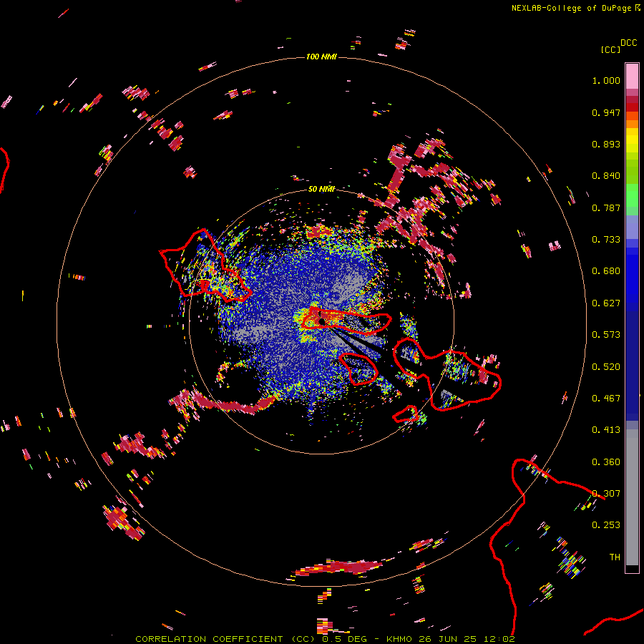Click the NEXLAB-College of DuPage label
Screen dimensions: 644x644
click(575, 8)
